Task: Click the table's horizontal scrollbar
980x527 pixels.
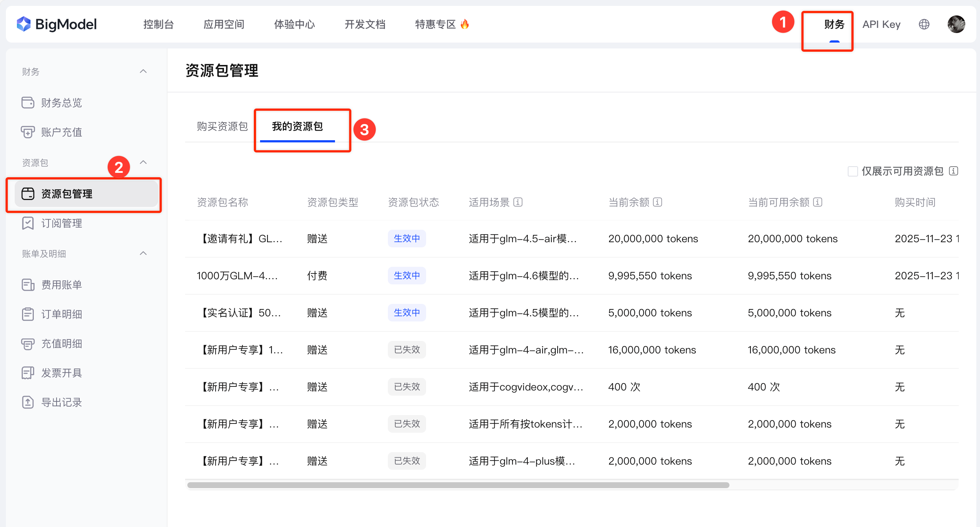Action: 458,485
